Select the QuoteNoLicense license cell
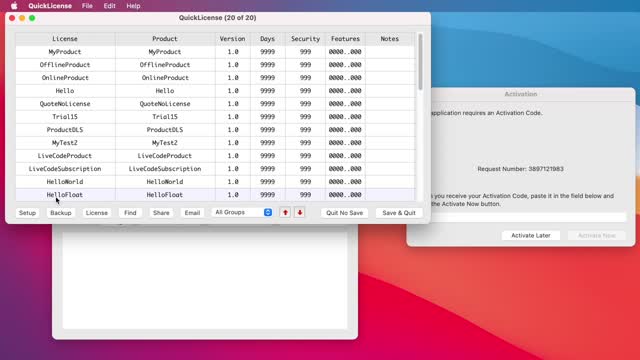 coord(65,104)
